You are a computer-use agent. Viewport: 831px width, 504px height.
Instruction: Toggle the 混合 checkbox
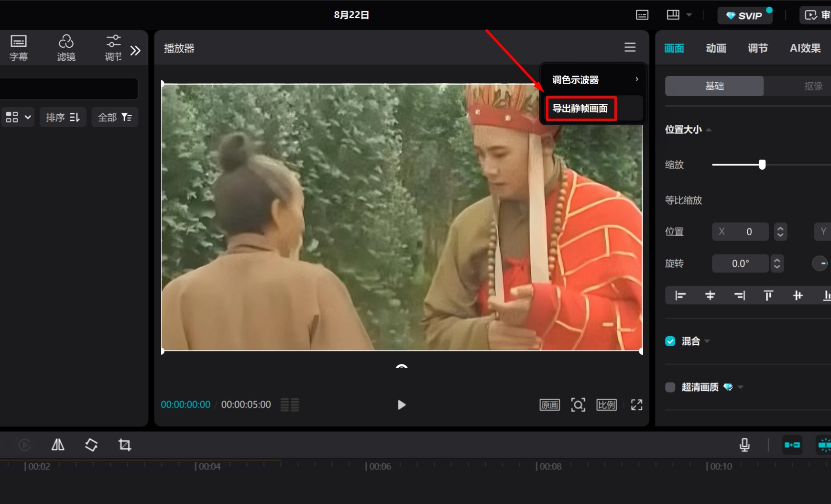[x=670, y=341]
